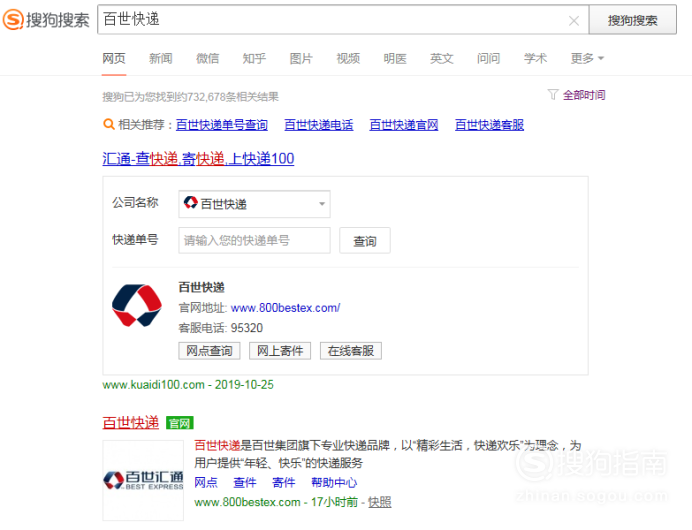This screenshot has width=692, height=530.
Task: Go to the 视频 tab
Action: pos(348,58)
